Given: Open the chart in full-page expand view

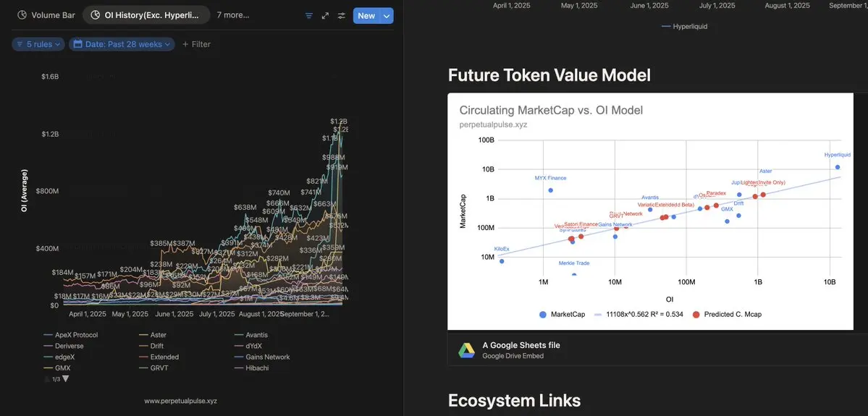Looking at the screenshot, I should pos(325,15).
